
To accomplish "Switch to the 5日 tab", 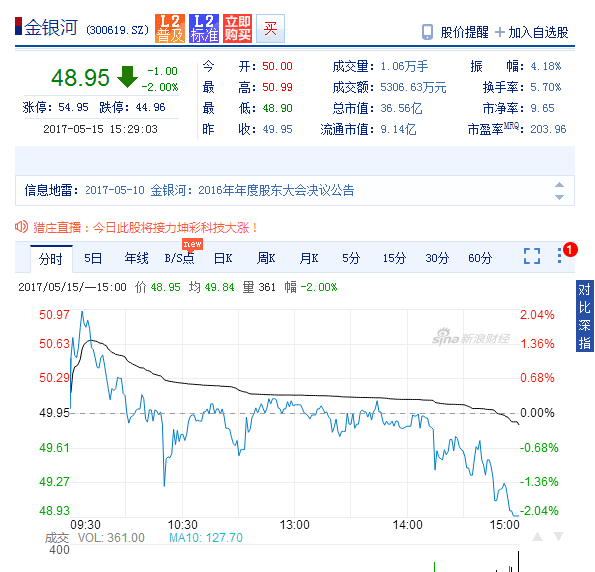I will pyautogui.click(x=93, y=258).
